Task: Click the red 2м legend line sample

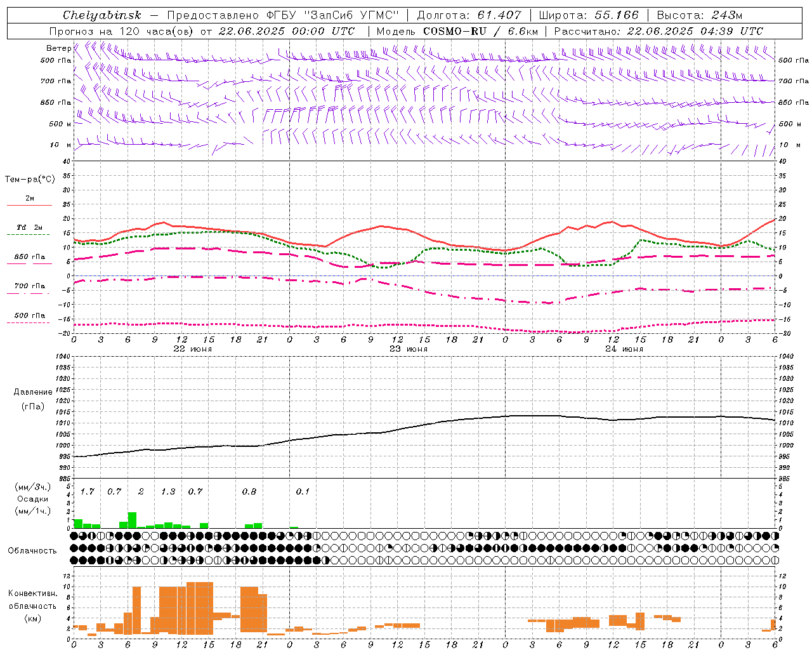Action: [29, 205]
